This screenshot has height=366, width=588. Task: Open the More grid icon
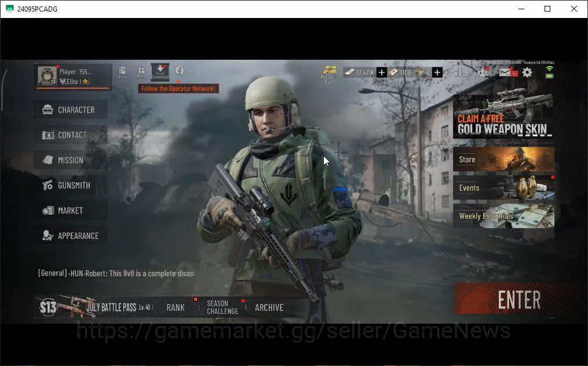pos(141,72)
